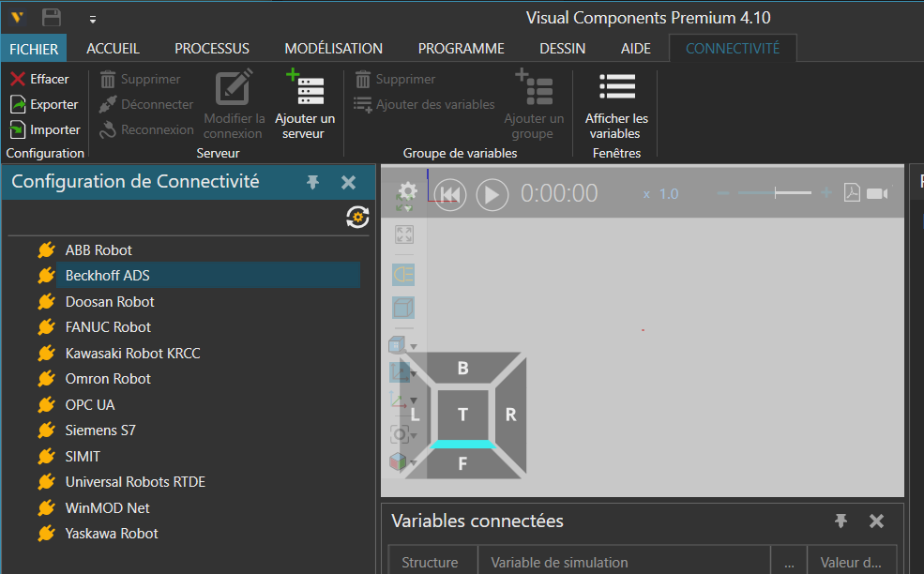This screenshot has height=574, width=924.
Task: Pin the Variables connectées panel
Action: pos(841,521)
